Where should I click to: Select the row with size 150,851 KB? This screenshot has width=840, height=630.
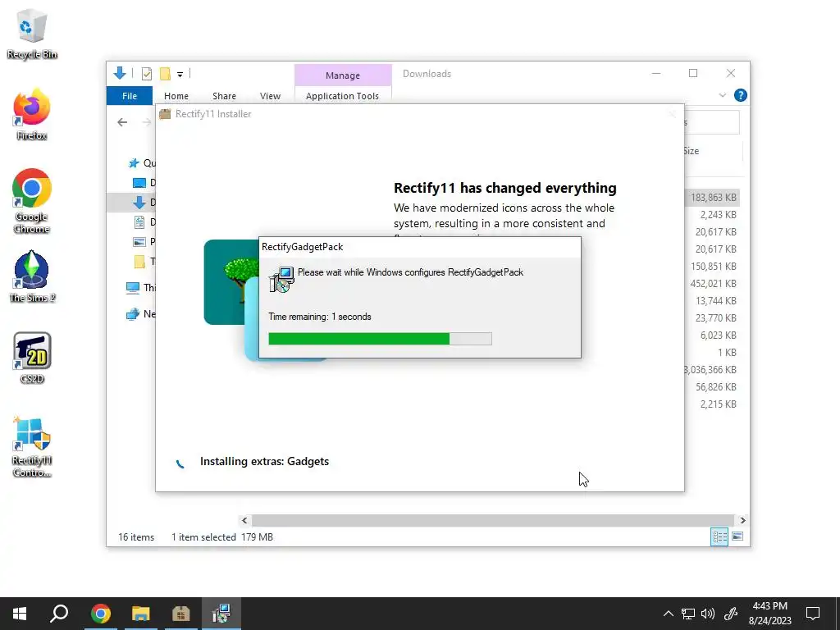click(x=713, y=267)
